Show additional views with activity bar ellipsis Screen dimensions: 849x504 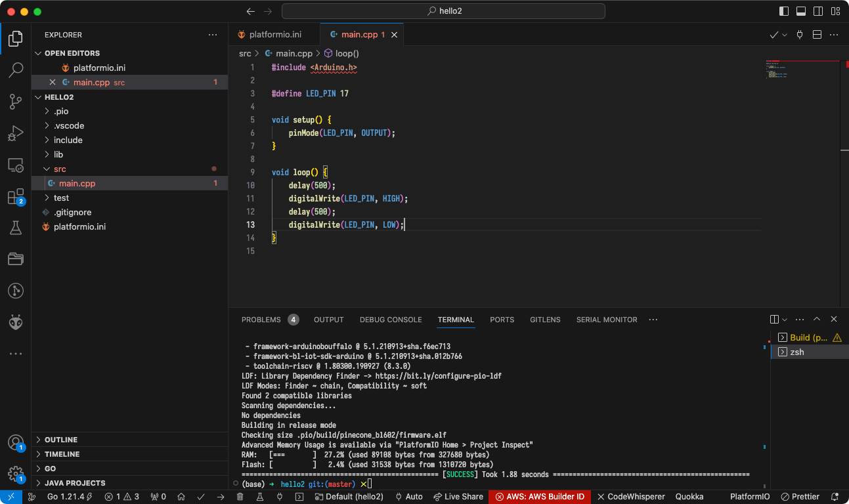click(x=16, y=354)
